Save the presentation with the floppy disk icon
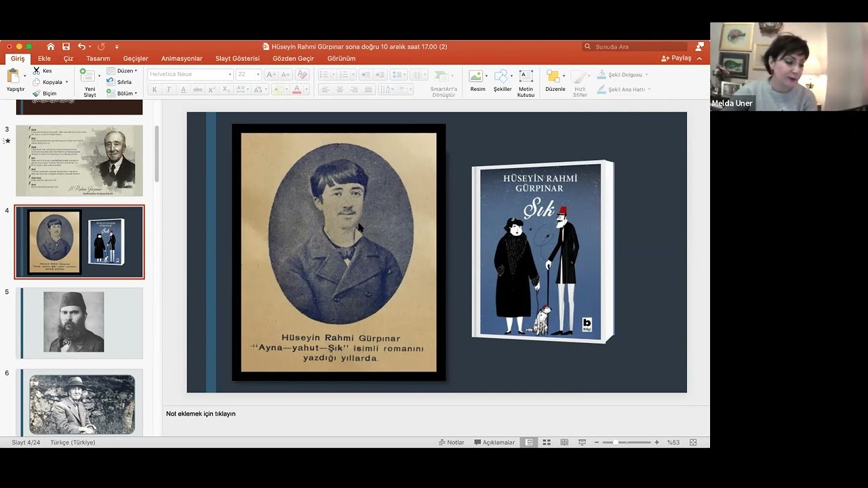This screenshot has width=868, height=488. click(x=66, y=47)
